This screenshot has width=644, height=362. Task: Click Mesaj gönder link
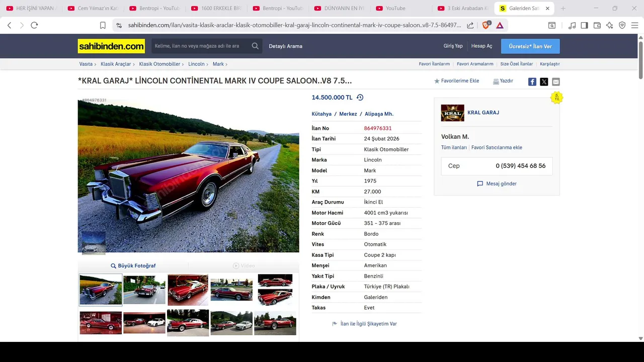(497, 184)
